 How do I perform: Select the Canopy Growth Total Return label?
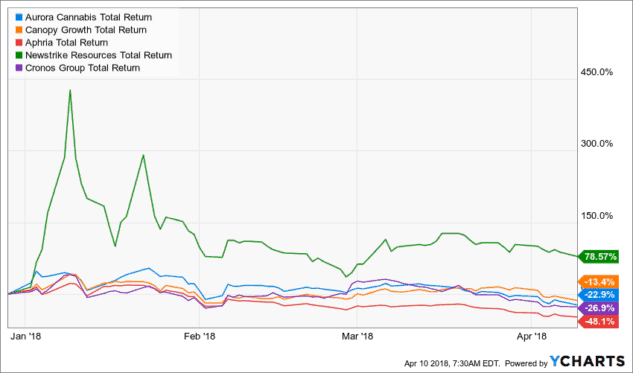point(86,30)
